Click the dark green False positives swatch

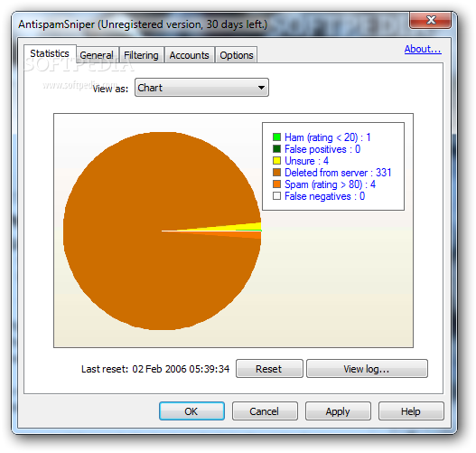coord(276,149)
